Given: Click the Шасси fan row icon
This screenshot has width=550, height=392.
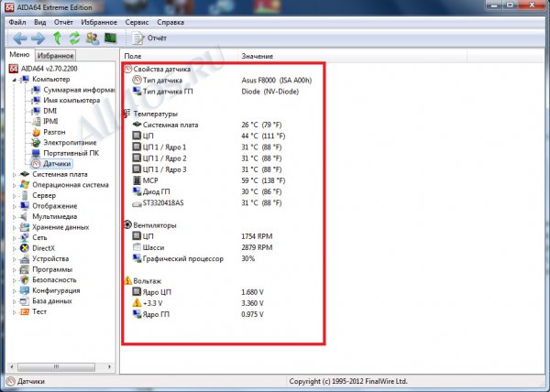Looking at the screenshot, I should pyautogui.click(x=137, y=247).
